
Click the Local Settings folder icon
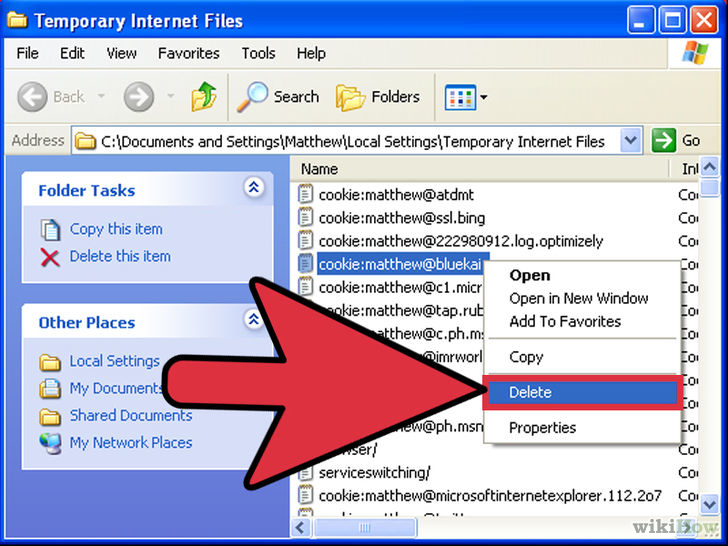tap(50, 363)
